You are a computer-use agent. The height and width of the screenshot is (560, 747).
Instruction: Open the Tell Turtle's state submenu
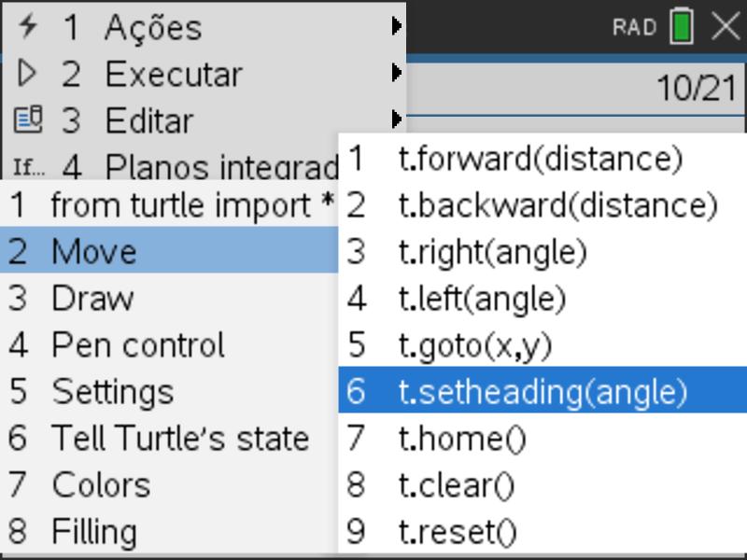169,438
